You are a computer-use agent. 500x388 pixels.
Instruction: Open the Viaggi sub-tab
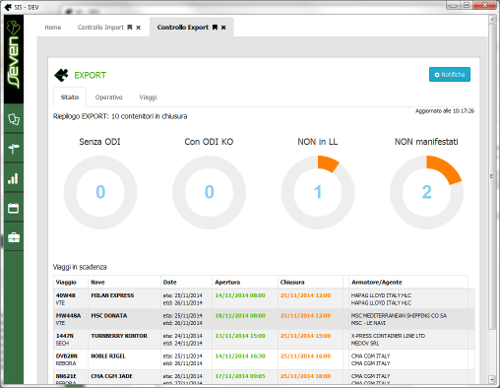coord(148,97)
